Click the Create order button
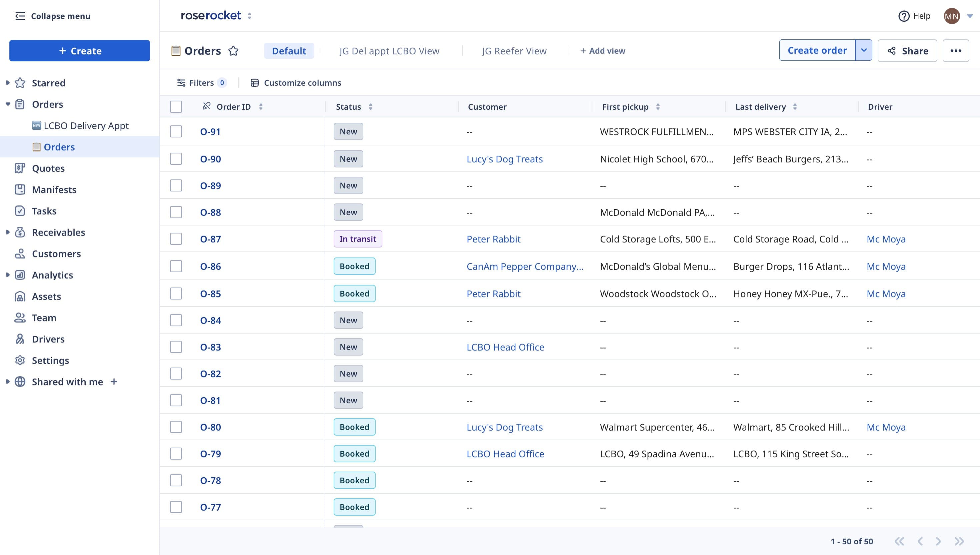 pos(817,50)
